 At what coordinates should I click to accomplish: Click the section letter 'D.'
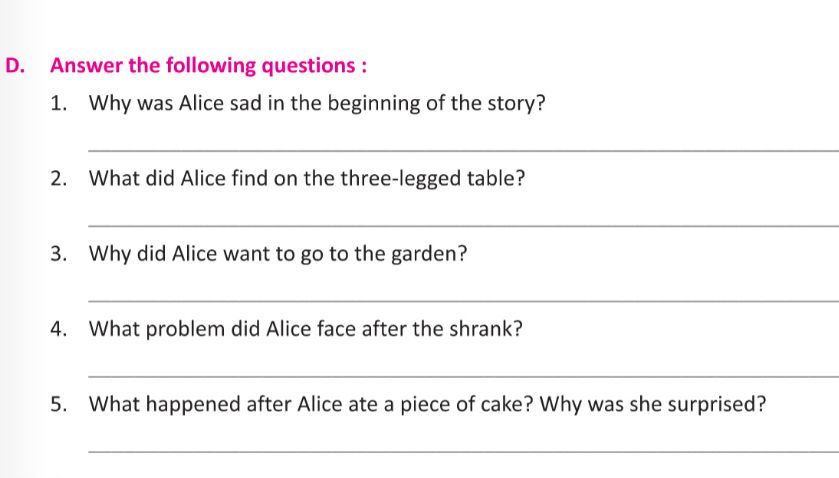(x=14, y=66)
